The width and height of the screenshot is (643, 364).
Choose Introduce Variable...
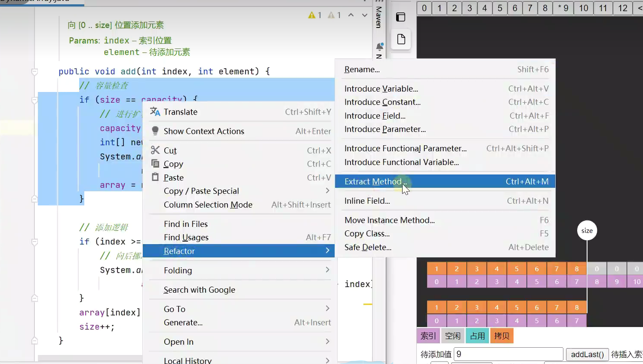[x=445, y=89]
